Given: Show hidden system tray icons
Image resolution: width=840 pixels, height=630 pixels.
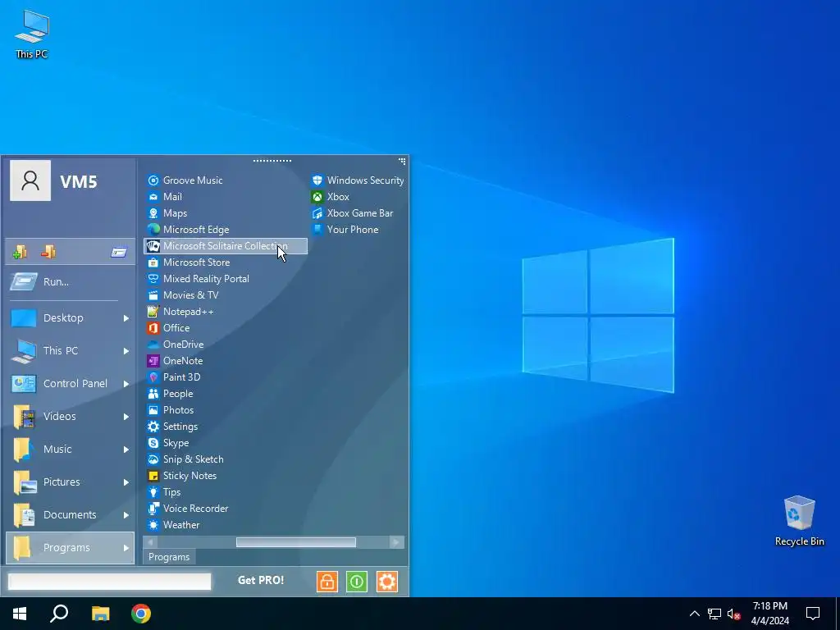Looking at the screenshot, I should (694, 614).
